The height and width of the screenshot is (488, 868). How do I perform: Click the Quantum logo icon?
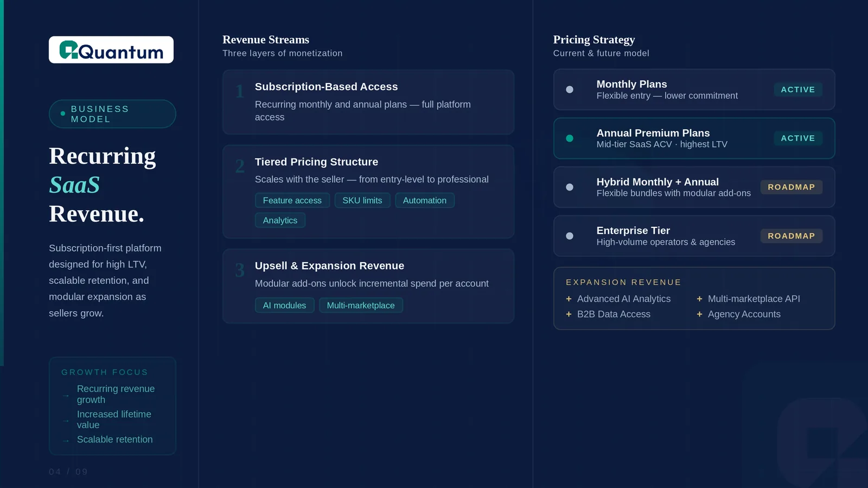(68, 50)
